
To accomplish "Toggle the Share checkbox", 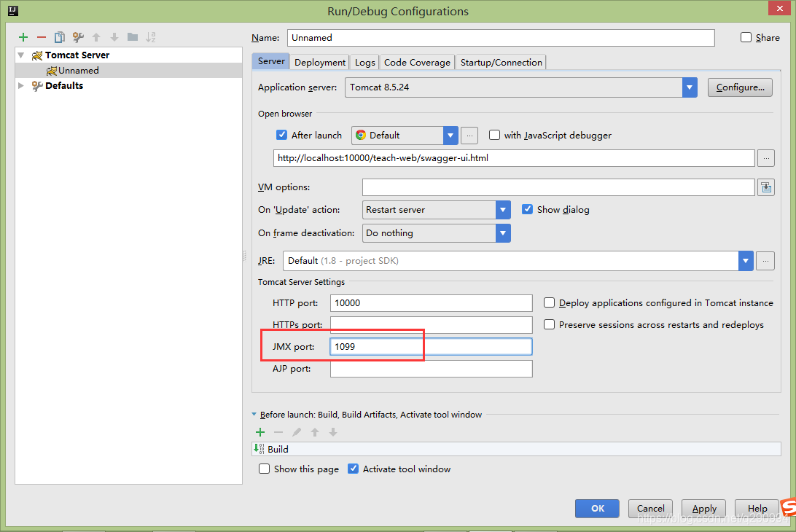I will pos(746,37).
